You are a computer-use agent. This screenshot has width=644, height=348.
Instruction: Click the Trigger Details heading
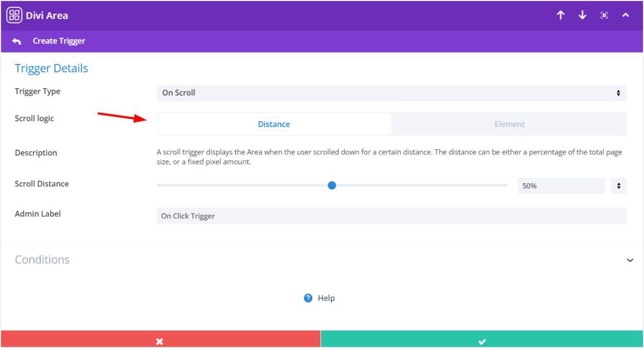click(52, 68)
